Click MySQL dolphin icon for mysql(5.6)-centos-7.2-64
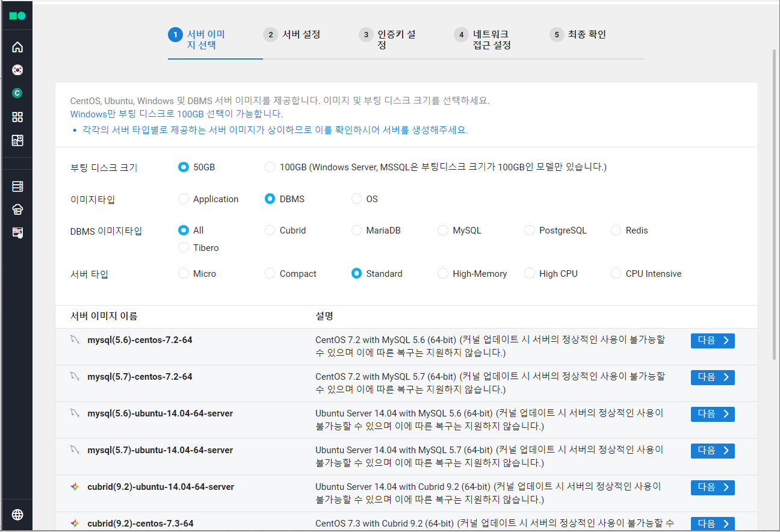780x532 pixels. tap(75, 341)
